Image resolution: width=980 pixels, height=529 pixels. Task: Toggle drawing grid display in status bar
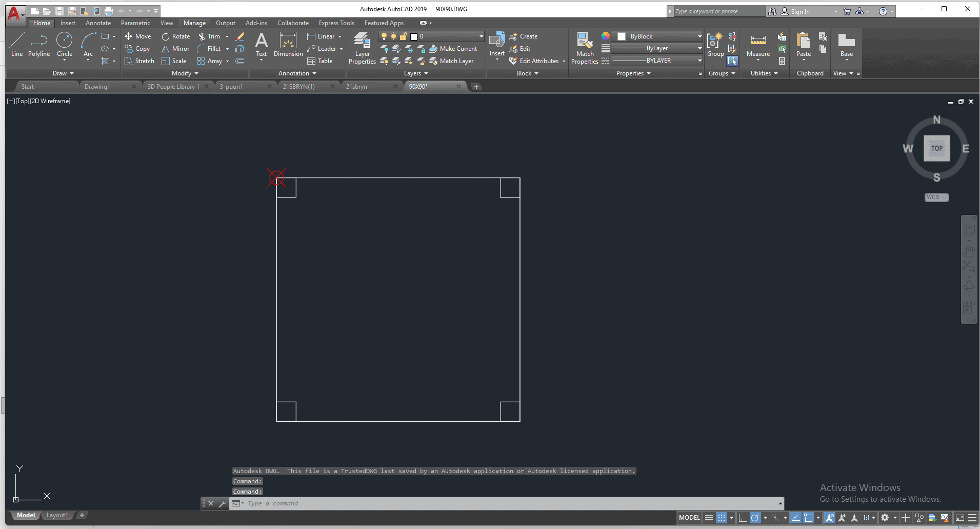709,518
